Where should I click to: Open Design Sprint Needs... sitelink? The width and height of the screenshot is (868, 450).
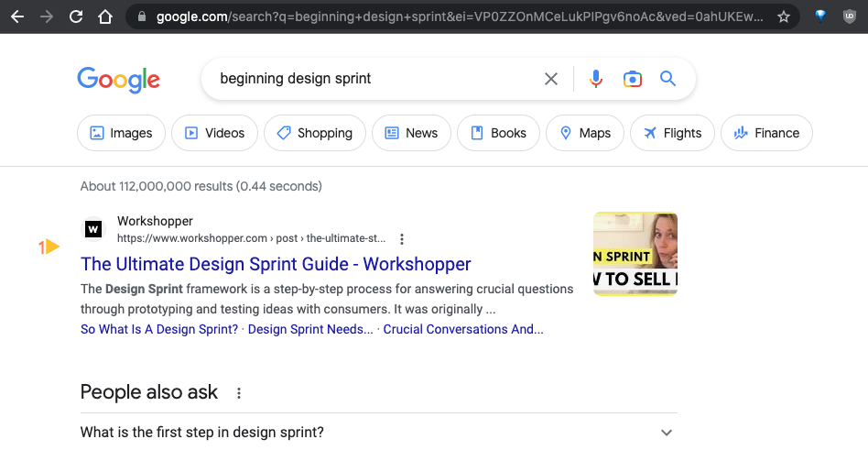point(310,329)
